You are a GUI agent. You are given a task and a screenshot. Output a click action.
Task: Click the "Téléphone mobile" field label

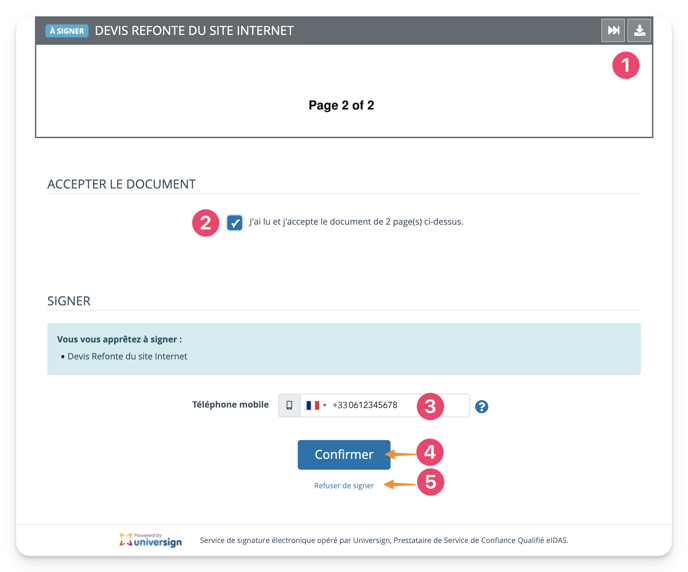[230, 405]
